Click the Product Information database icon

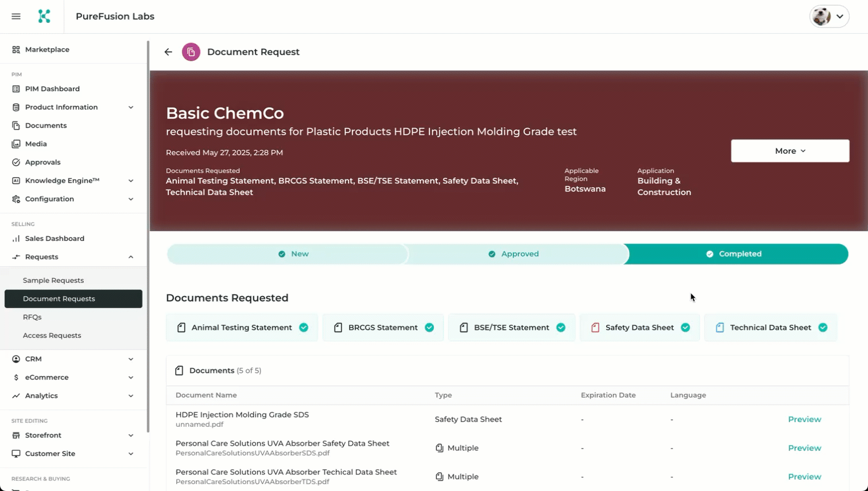(16, 107)
